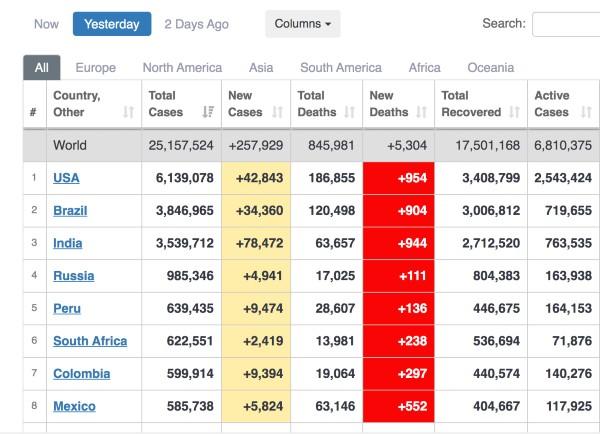Sort by Total Cases column icon
The height and width of the screenshot is (434, 600).
[x=208, y=113]
